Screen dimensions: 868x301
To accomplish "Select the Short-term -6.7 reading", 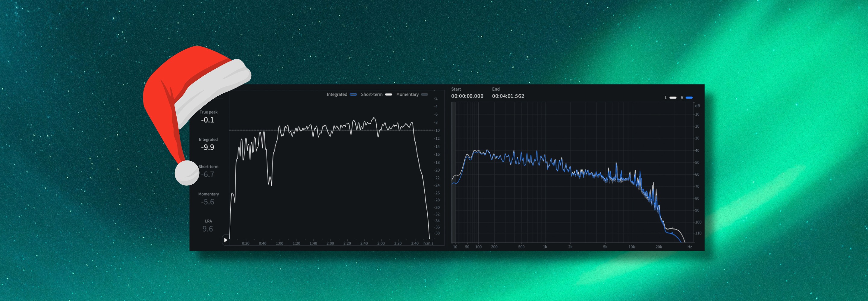I will pos(208,174).
